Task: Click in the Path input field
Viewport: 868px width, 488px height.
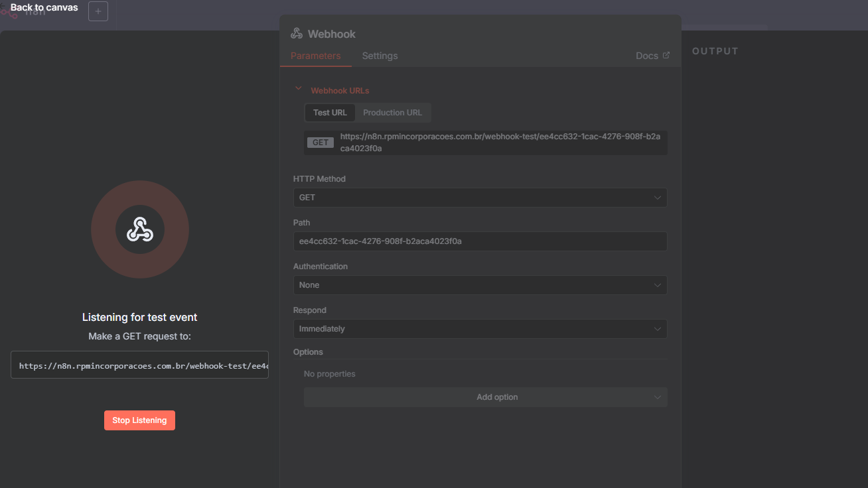Action: pos(480,241)
